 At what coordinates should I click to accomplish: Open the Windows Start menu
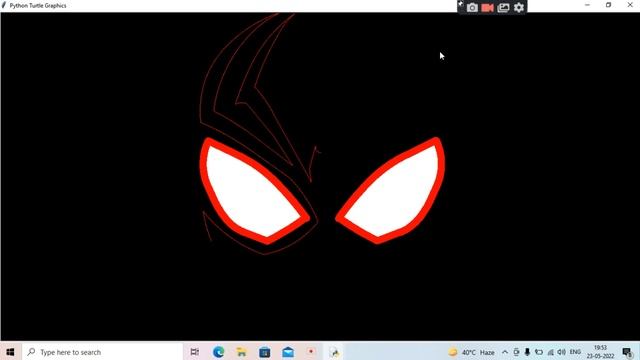(x=10, y=352)
